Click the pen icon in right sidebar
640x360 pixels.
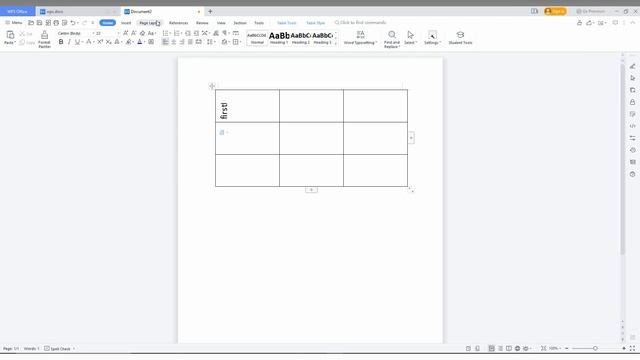633,66
